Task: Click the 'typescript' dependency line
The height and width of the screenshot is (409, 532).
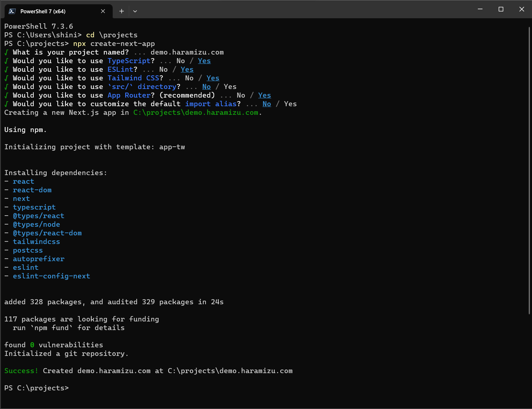Action: pos(34,207)
